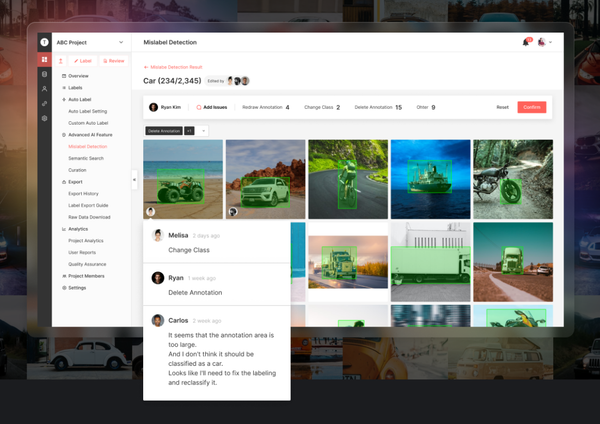Open Overview in the sidebar

point(78,76)
